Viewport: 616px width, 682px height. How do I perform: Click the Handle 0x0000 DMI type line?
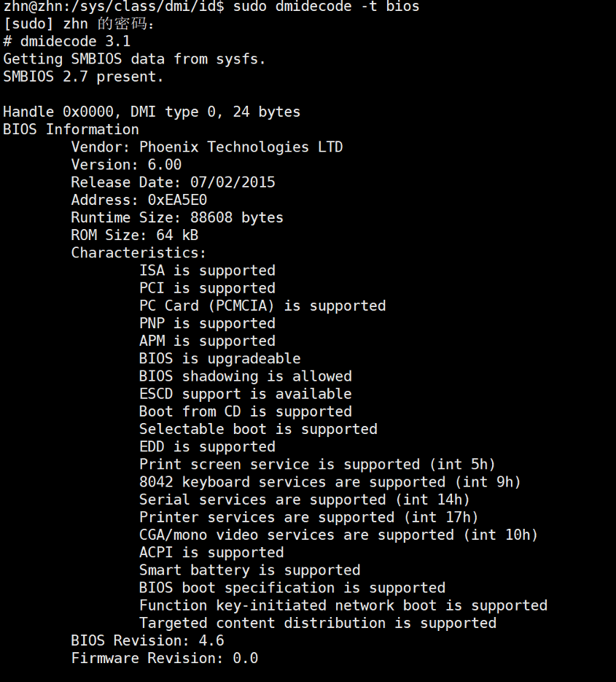[152, 112]
